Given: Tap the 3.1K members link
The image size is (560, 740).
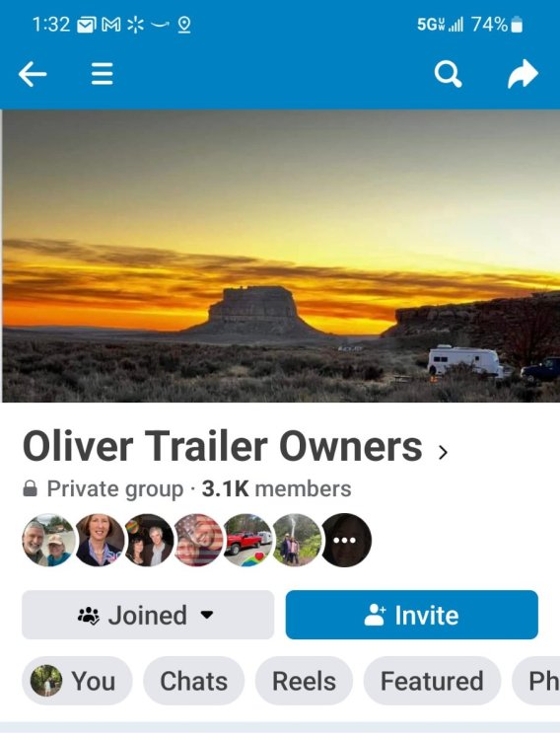Looking at the screenshot, I should [x=276, y=489].
